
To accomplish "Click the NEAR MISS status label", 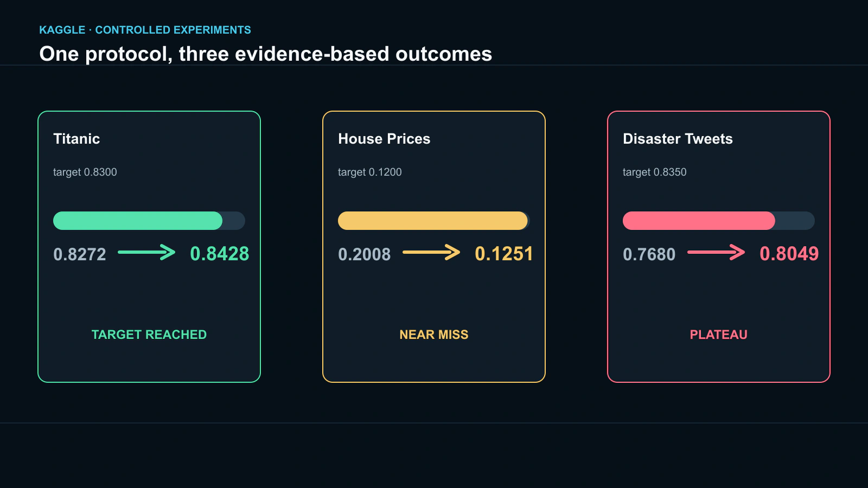I will [434, 335].
